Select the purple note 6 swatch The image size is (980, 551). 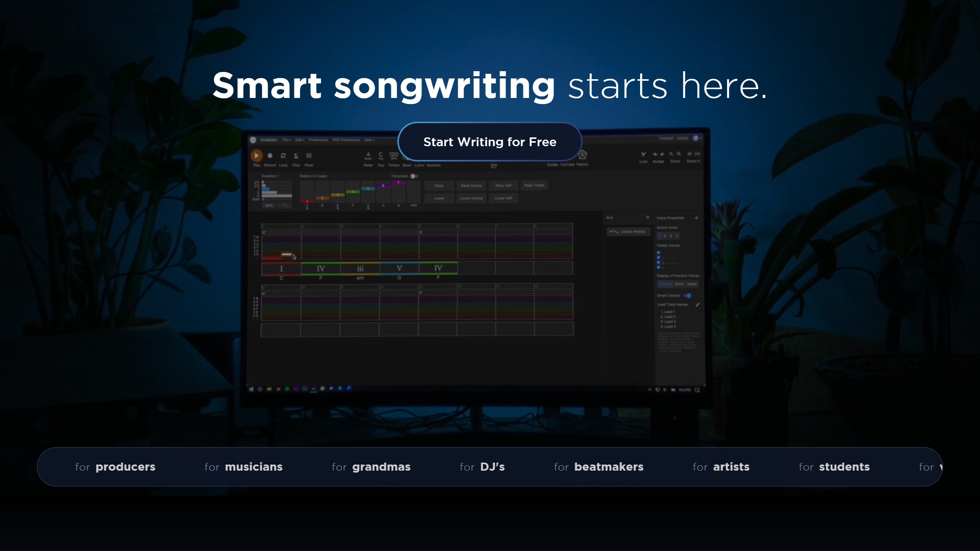383,186
